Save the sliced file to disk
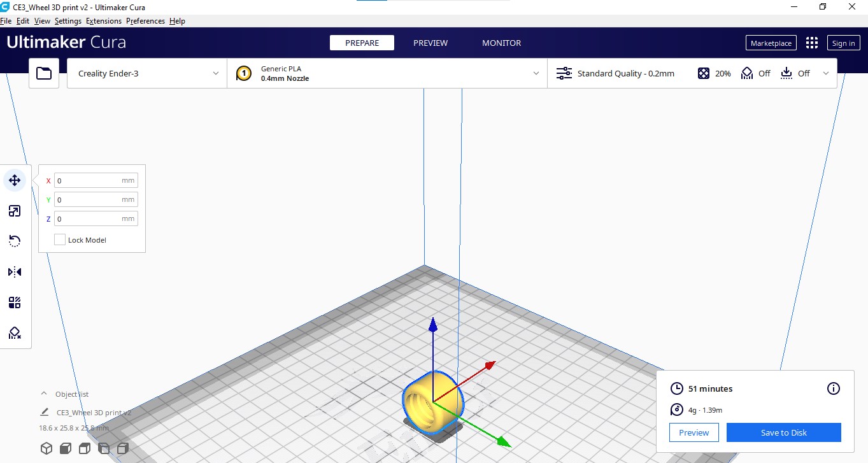Viewport: 868px width, 463px height. point(783,432)
